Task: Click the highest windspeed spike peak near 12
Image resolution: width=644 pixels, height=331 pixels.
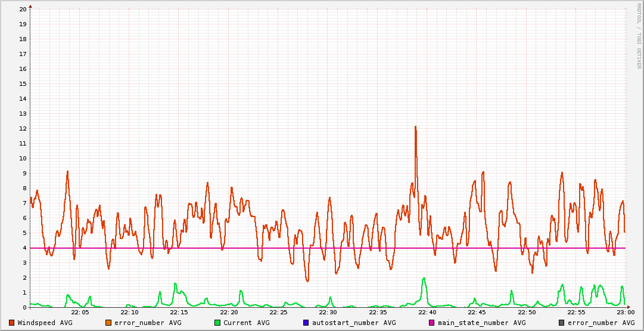Action: point(415,127)
